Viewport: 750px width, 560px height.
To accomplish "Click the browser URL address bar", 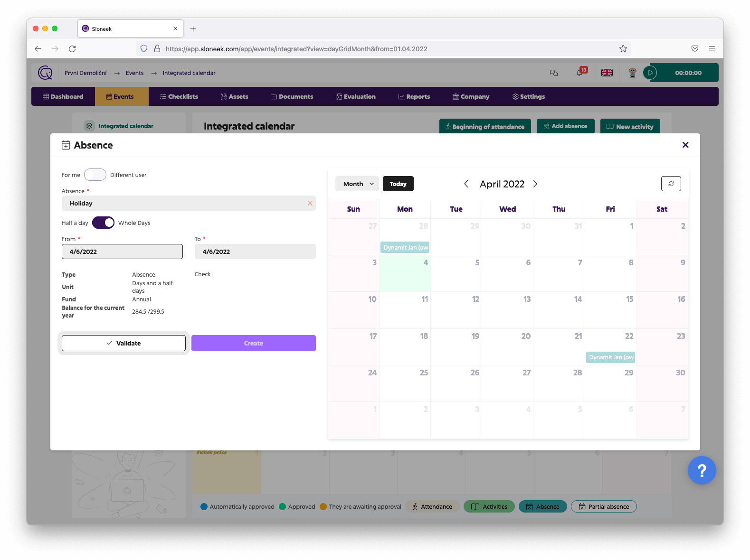I will [x=383, y=48].
